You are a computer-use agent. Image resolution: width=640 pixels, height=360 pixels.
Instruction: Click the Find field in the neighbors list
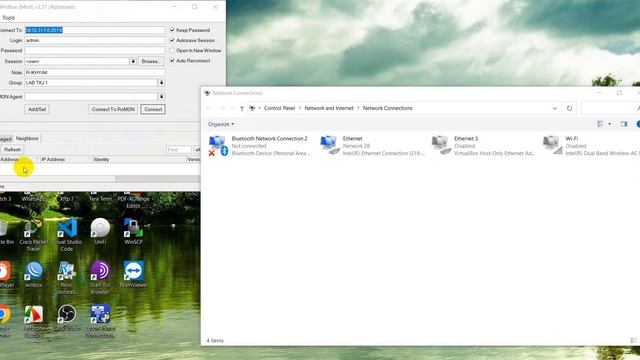(x=179, y=150)
